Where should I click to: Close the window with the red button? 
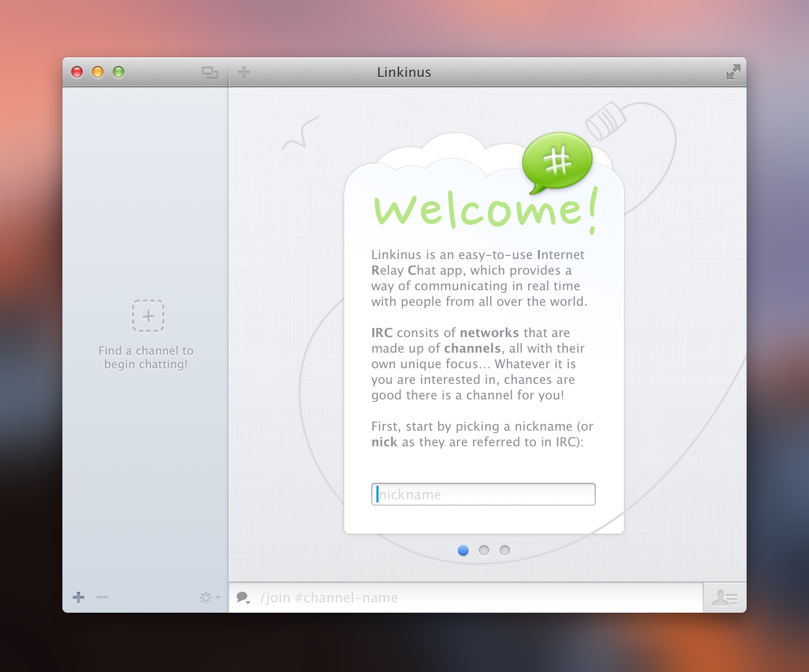77,72
